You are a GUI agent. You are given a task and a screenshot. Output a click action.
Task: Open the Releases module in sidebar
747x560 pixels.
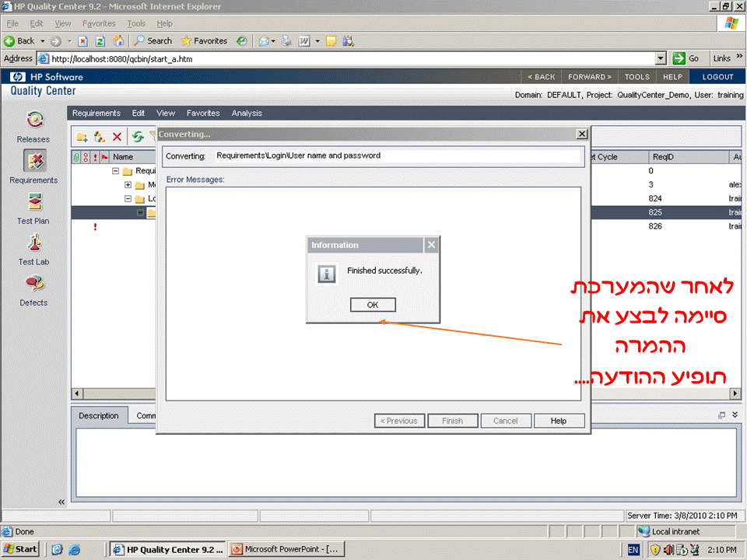[x=33, y=127]
